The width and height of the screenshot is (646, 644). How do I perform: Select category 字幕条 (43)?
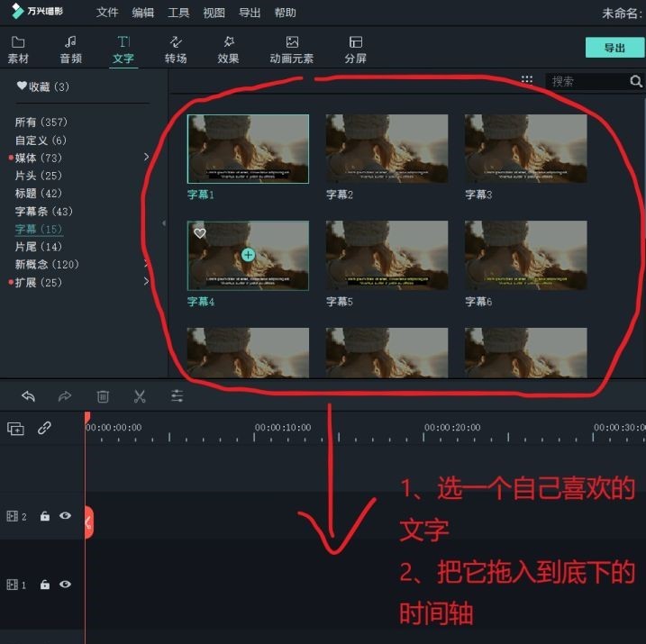click(x=43, y=212)
